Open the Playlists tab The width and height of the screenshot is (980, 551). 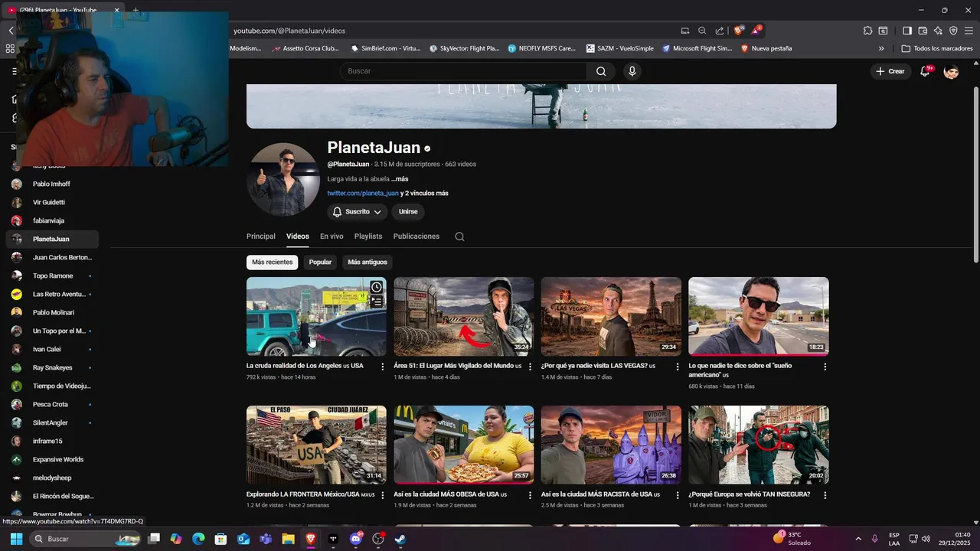[x=368, y=236]
